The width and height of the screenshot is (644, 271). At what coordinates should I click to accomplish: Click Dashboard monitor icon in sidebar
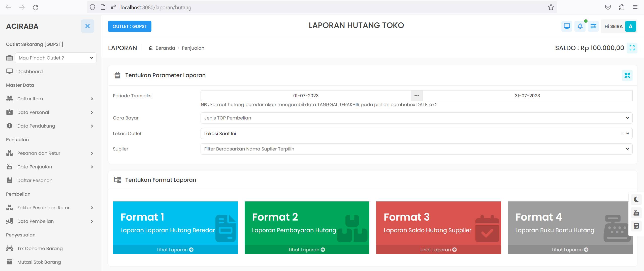point(9,71)
